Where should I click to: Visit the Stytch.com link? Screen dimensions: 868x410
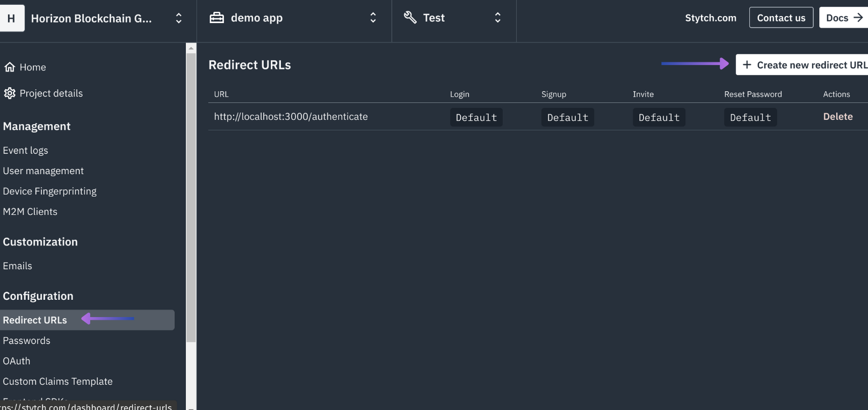coord(710,18)
